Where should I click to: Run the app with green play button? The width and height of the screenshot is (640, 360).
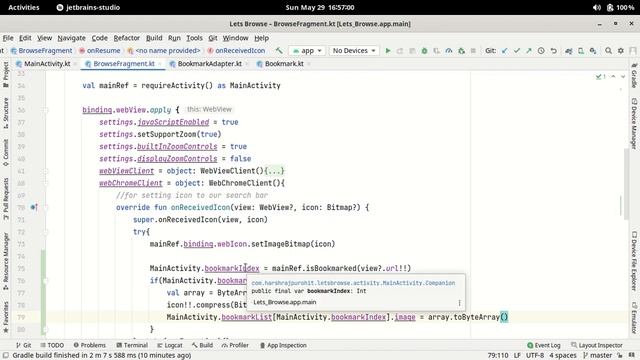pyautogui.click(x=388, y=51)
